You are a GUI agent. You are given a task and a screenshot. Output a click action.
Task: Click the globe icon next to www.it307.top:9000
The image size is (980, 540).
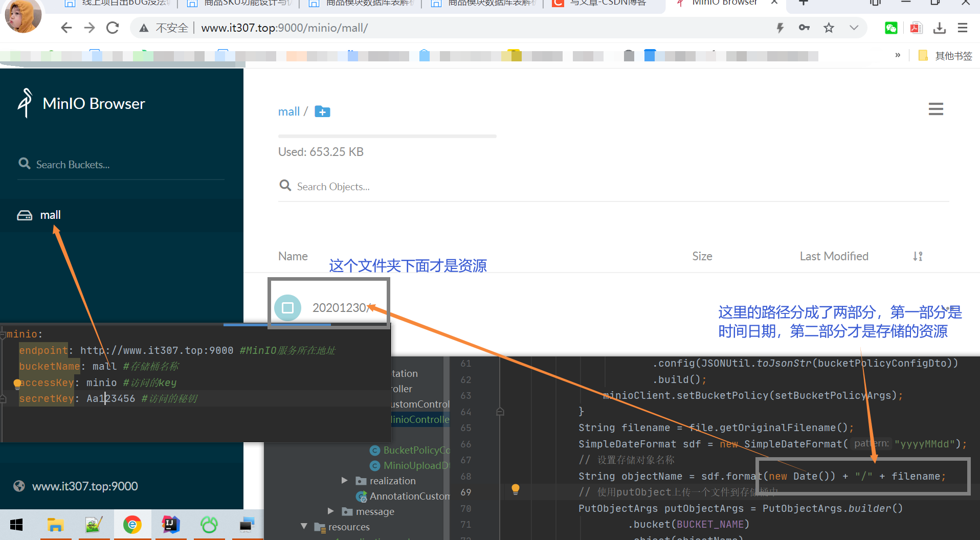(x=19, y=486)
